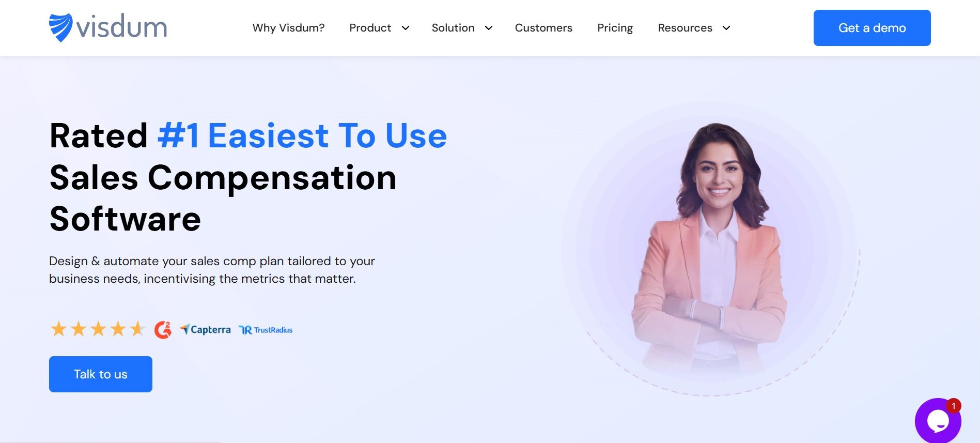The width and height of the screenshot is (980, 443).
Task: Go to the Customers page
Action: click(x=543, y=28)
